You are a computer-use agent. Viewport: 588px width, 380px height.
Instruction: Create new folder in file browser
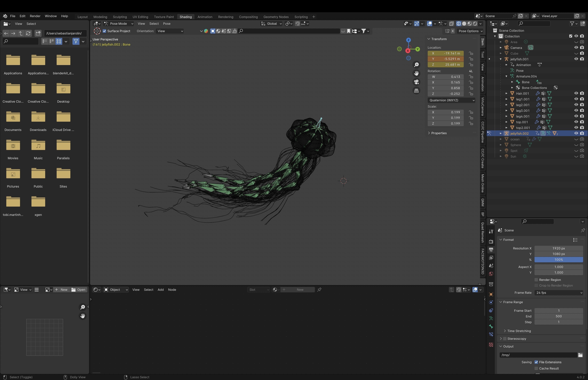tap(38, 33)
